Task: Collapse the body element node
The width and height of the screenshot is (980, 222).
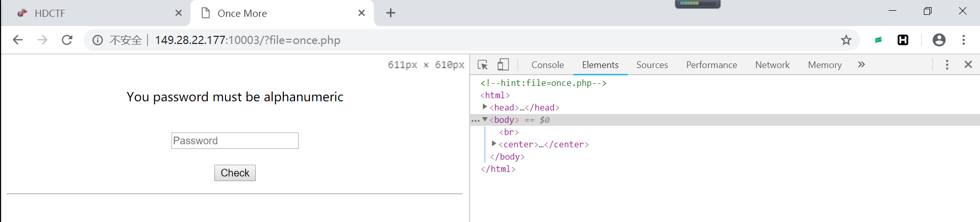Action: 484,120
